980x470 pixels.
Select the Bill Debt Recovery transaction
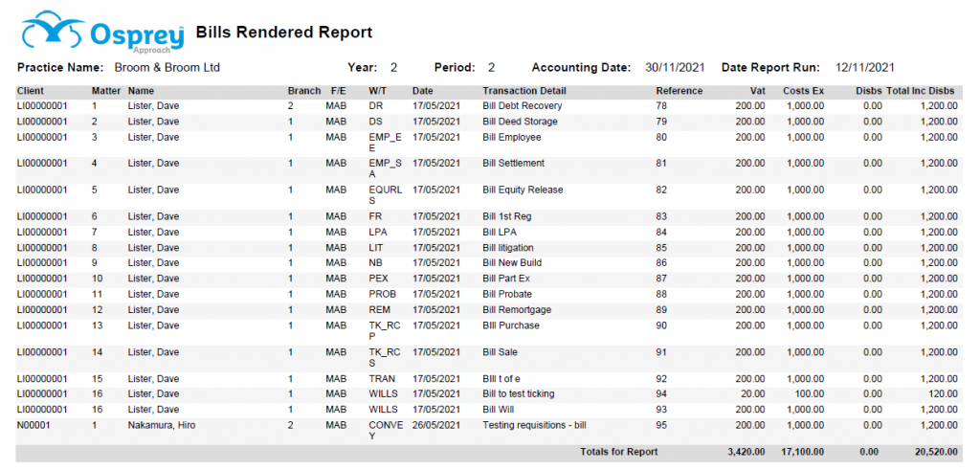point(523,106)
